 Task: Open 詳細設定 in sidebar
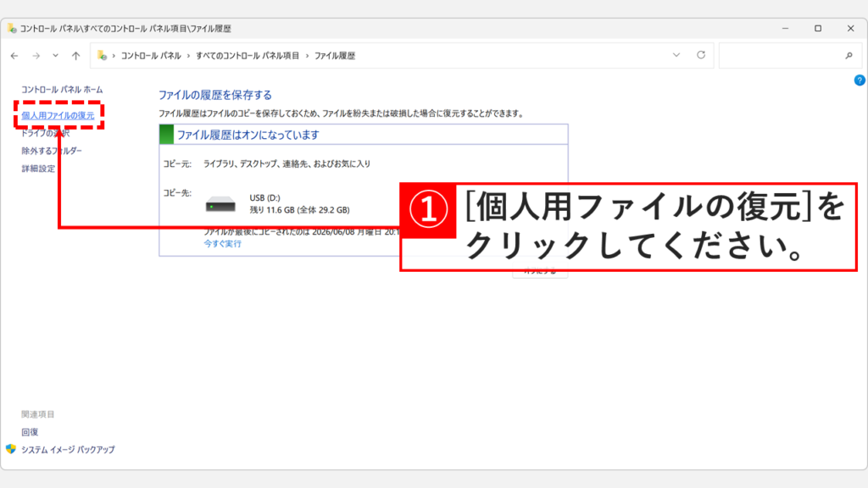(x=38, y=169)
